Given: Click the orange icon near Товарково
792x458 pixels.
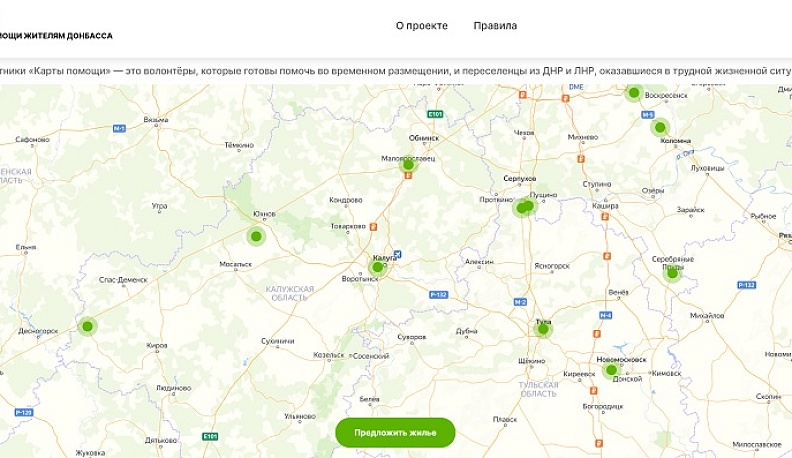Looking at the screenshot, I should 373,226.
